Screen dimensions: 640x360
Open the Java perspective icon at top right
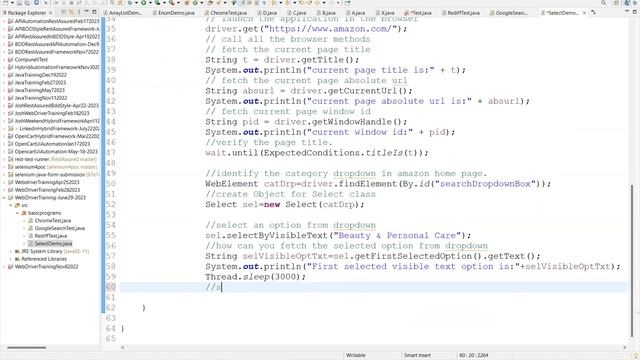click(628, 3)
